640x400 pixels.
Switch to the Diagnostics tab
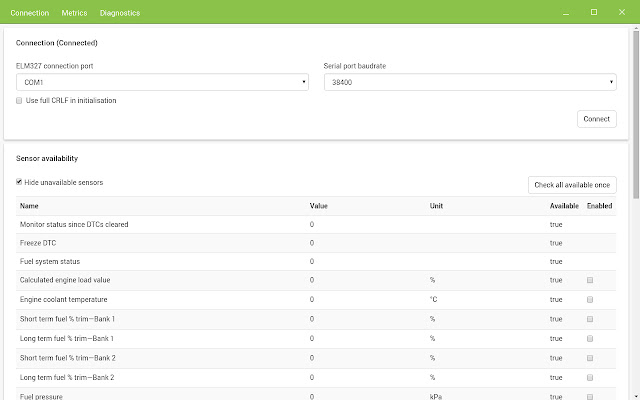tap(120, 13)
